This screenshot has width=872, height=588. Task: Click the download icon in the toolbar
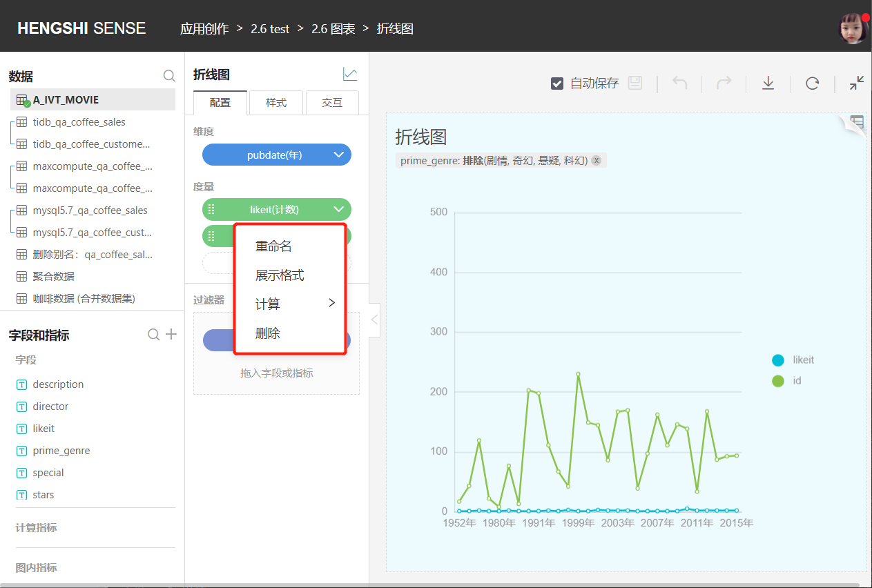(768, 84)
